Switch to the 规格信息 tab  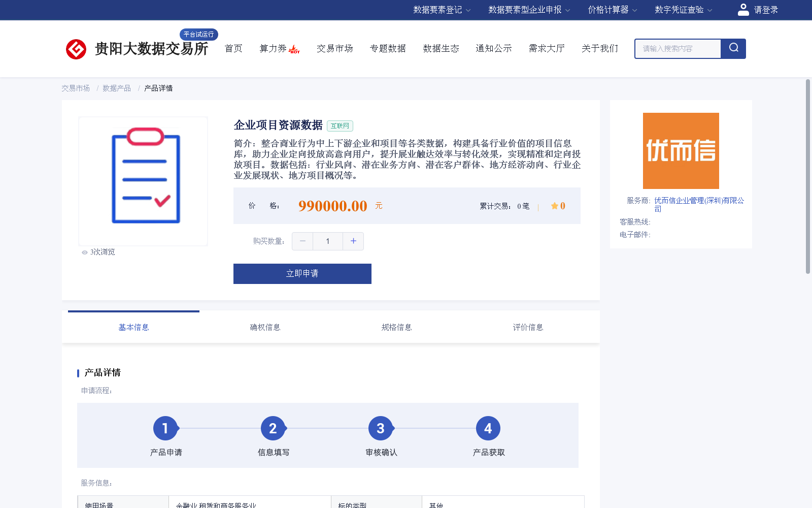tap(396, 328)
